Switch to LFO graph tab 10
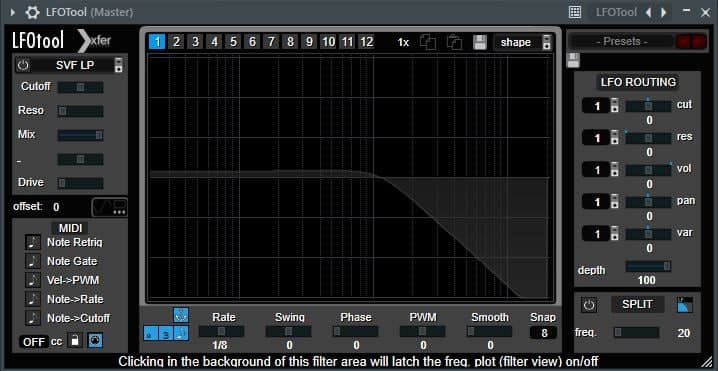718x371 pixels. 328,42
